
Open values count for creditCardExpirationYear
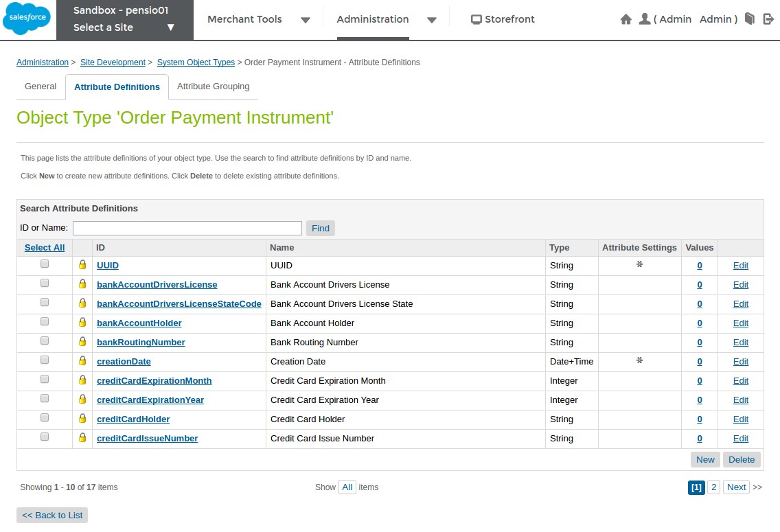(700, 400)
